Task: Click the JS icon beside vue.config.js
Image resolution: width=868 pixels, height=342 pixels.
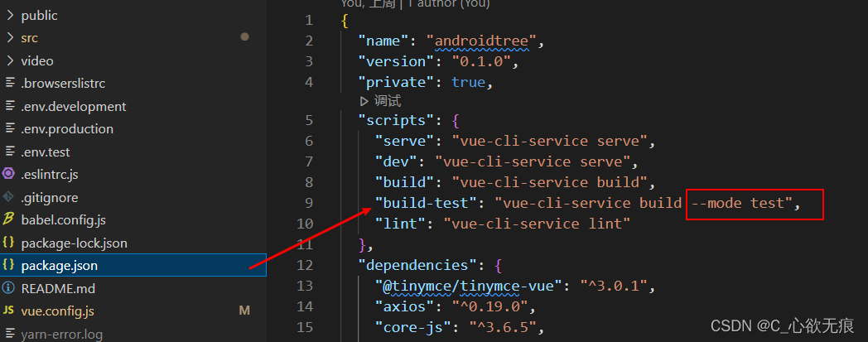Action: (x=9, y=311)
